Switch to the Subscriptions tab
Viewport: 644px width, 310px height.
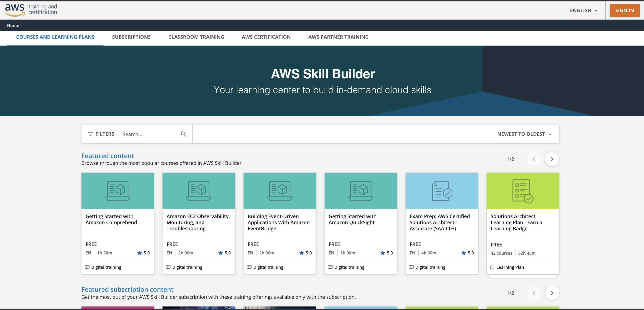coord(131,37)
